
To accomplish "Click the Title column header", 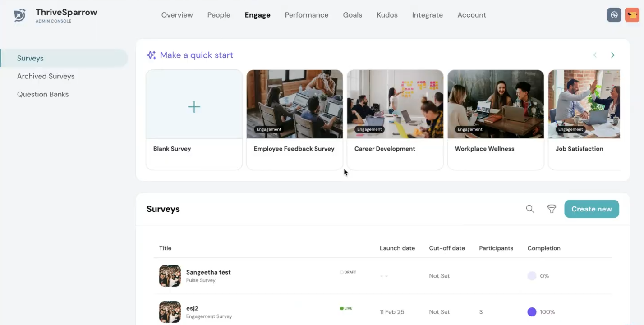I will (x=165, y=248).
